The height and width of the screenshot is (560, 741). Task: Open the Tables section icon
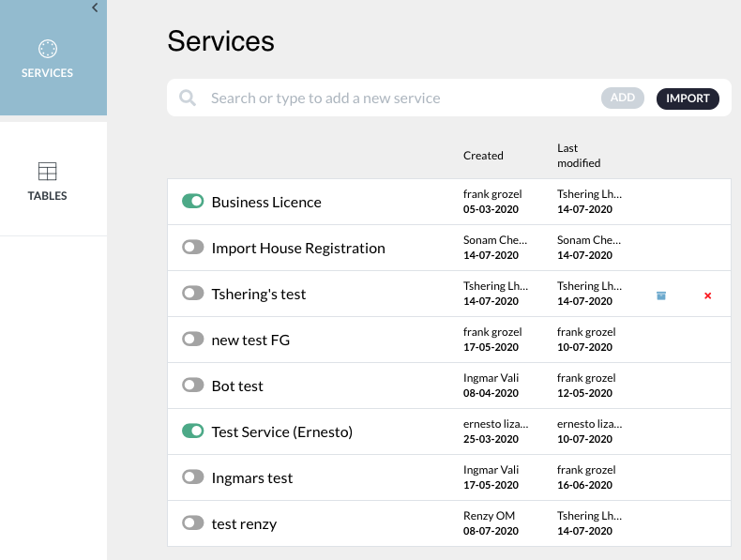[x=47, y=171]
